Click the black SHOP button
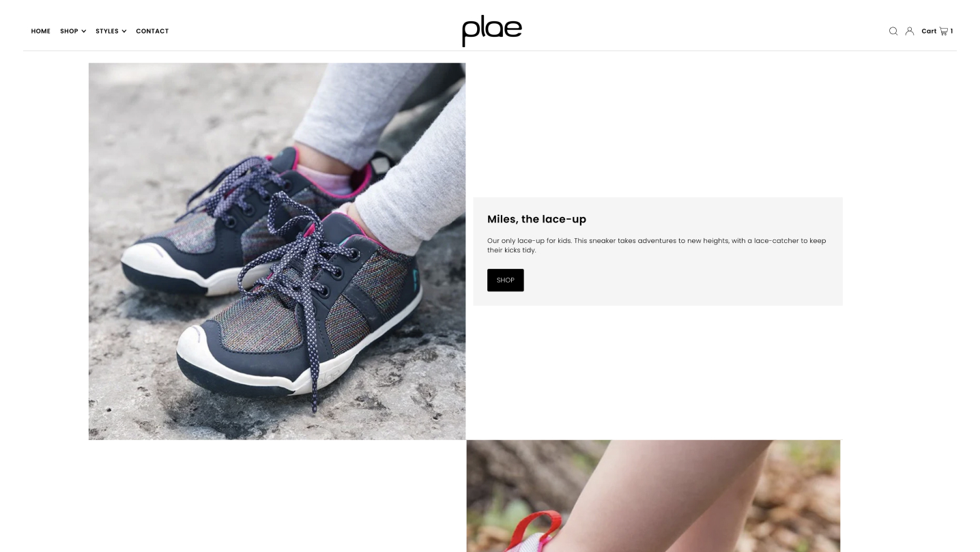 [506, 280]
